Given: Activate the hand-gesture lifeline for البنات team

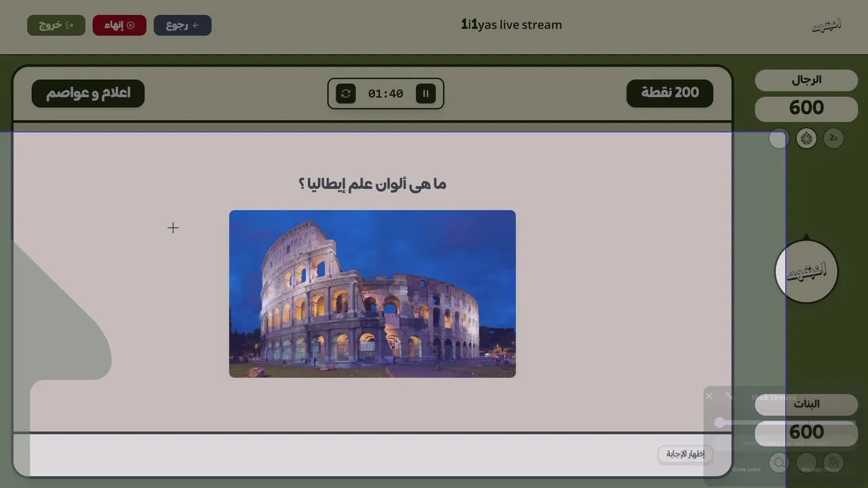Looking at the screenshot, I should [833, 463].
